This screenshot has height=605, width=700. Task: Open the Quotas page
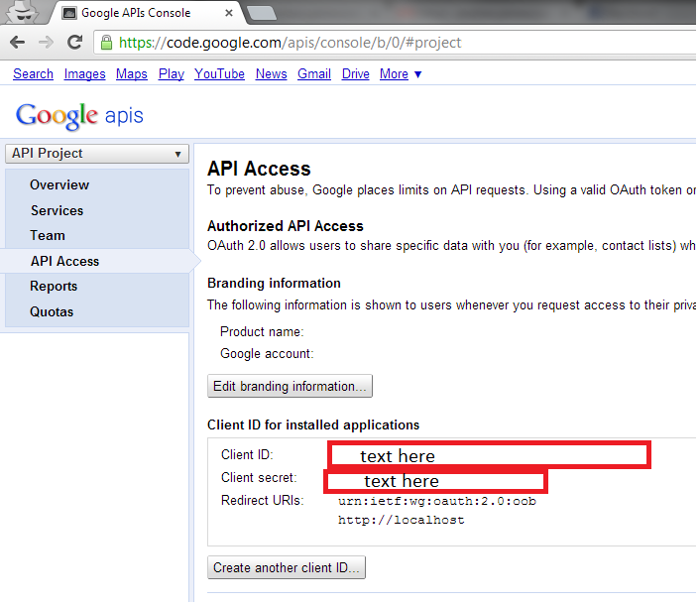(52, 312)
